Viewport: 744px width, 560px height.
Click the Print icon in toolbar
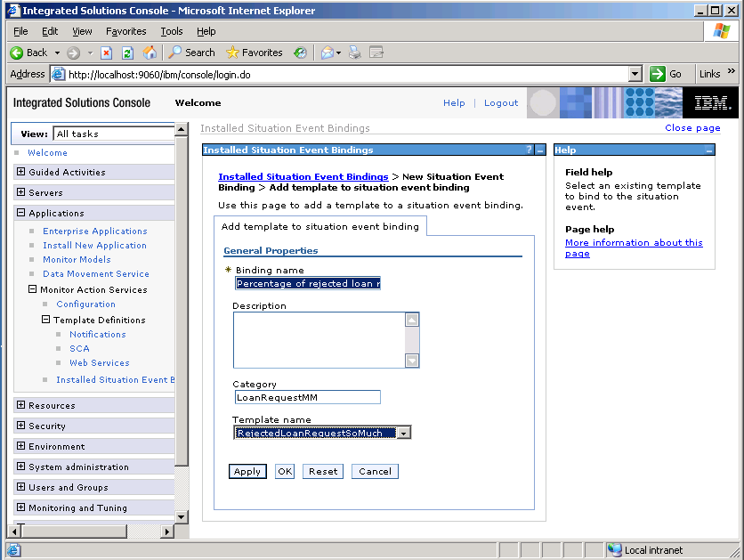pos(354,53)
